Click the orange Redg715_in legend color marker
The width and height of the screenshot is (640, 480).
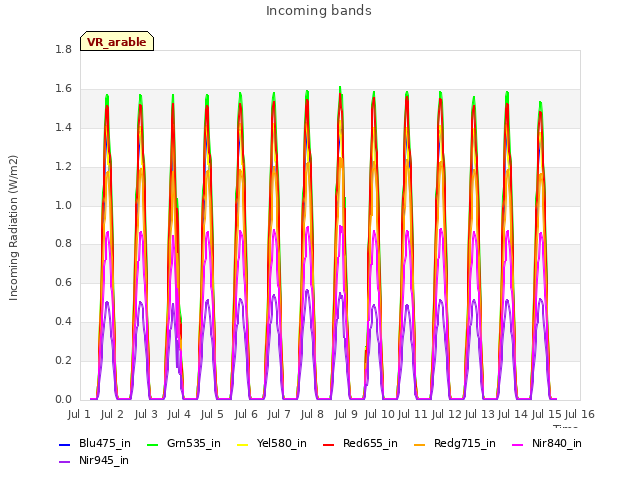(x=419, y=444)
